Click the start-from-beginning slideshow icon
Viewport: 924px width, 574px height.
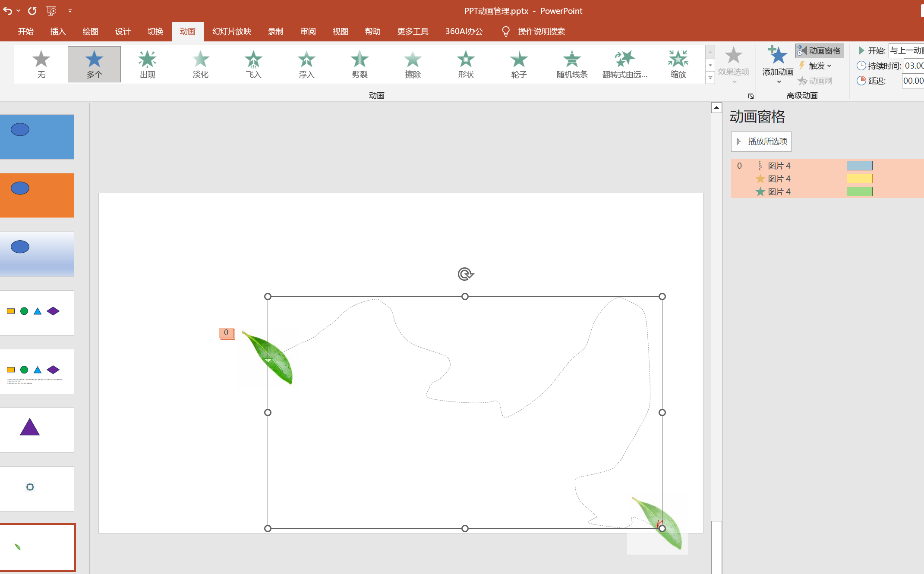(51, 10)
